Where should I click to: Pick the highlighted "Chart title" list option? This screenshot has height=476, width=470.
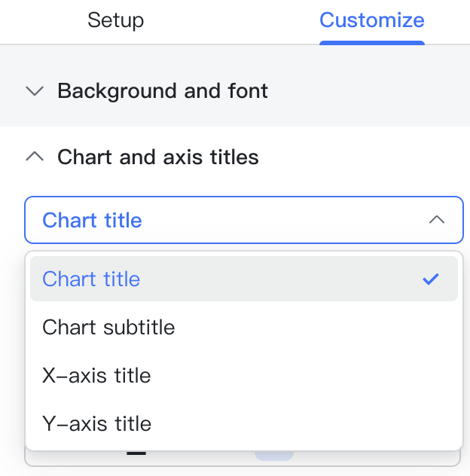[x=91, y=279]
